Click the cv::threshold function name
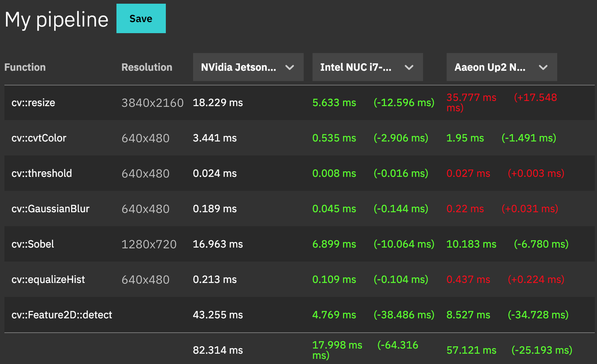The width and height of the screenshot is (597, 364). (42, 173)
